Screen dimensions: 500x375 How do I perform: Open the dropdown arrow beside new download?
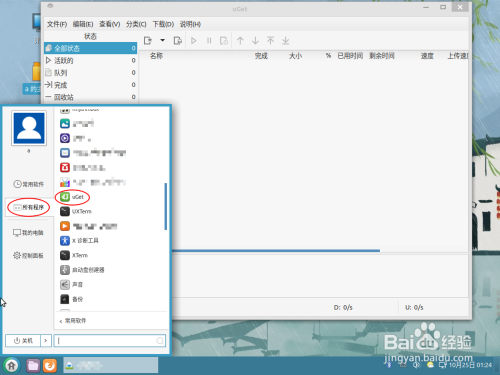pos(163,40)
